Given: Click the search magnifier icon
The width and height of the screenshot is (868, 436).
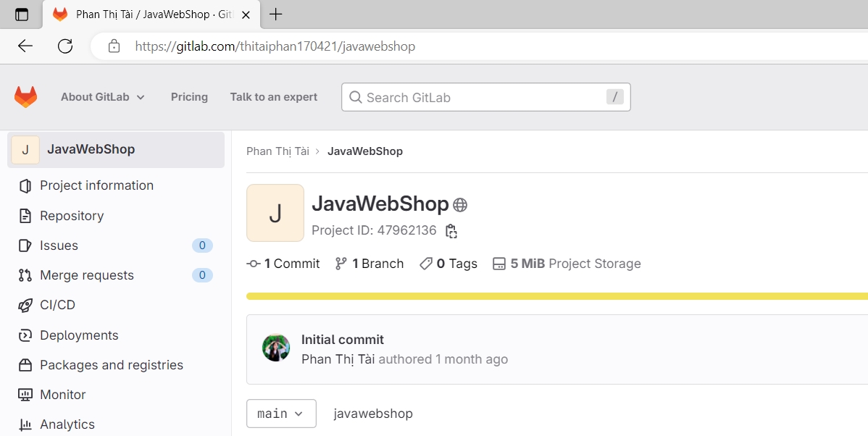Looking at the screenshot, I should [x=356, y=97].
